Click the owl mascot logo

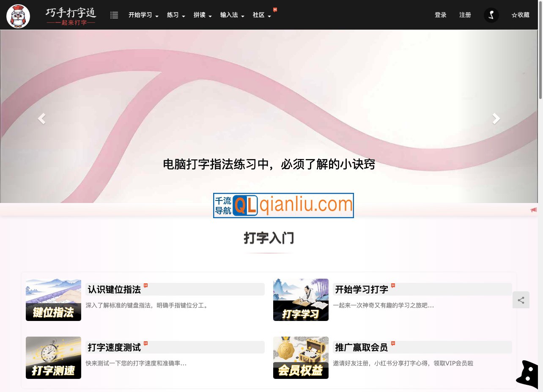(18, 15)
